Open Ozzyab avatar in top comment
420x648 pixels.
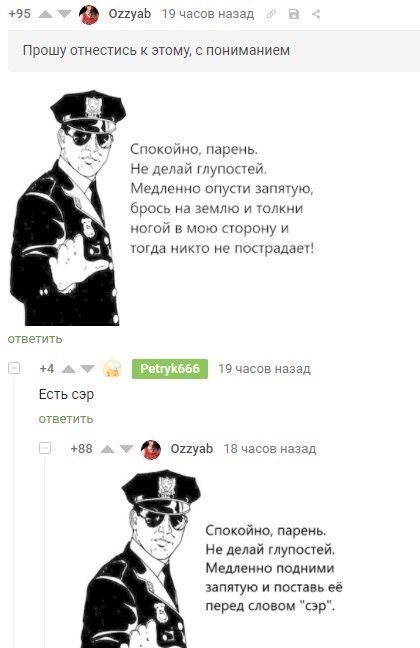point(89,14)
